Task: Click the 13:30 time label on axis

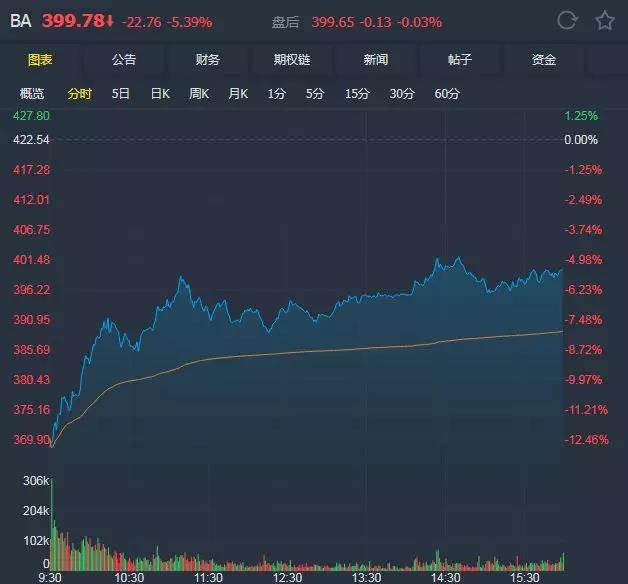Action: pos(368,577)
